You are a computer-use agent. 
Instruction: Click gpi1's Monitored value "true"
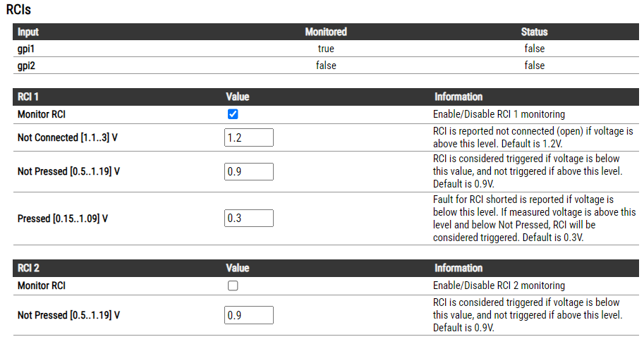[x=325, y=49]
